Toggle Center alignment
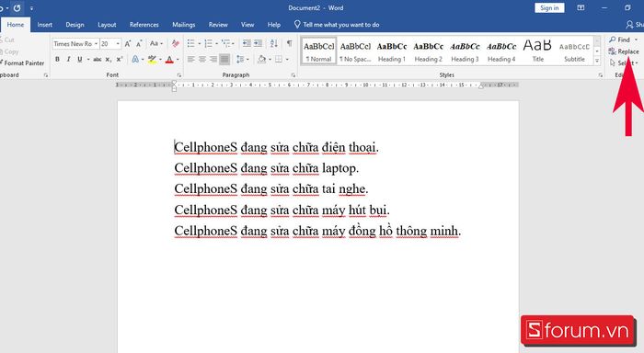The width and height of the screenshot is (644, 353). [x=202, y=60]
